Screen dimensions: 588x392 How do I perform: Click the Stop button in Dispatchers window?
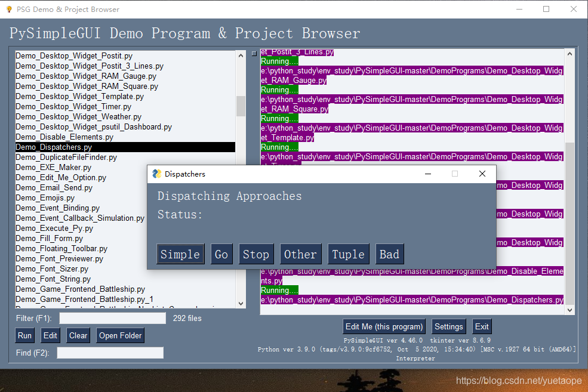[x=256, y=254]
